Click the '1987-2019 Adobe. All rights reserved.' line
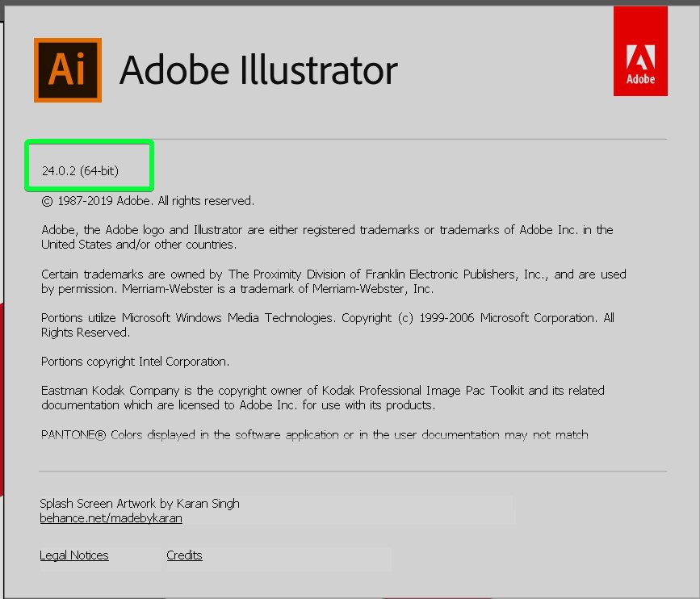Screen dimensions: 700x599 [x=148, y=201]
